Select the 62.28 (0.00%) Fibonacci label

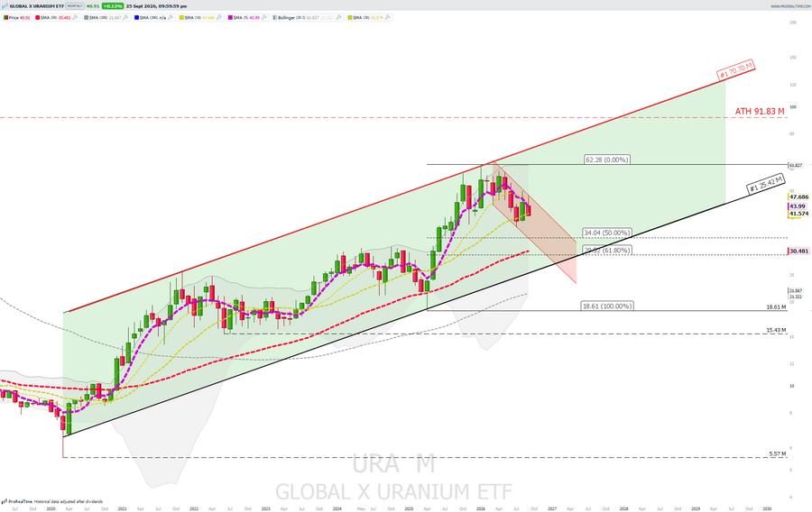[x=607, y=160]
